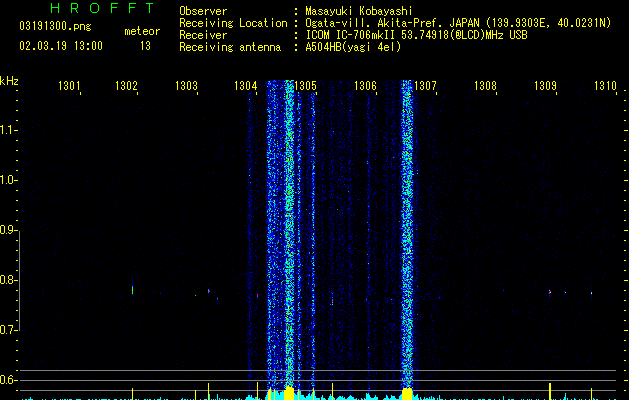
Task: Click the 1306 time axis marker
Action: coord(365,86)
